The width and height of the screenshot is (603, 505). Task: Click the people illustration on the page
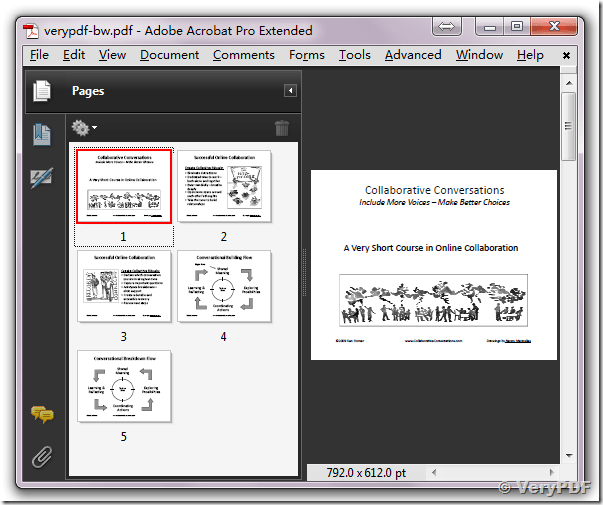pyautogui.click(x=433, y=300)
